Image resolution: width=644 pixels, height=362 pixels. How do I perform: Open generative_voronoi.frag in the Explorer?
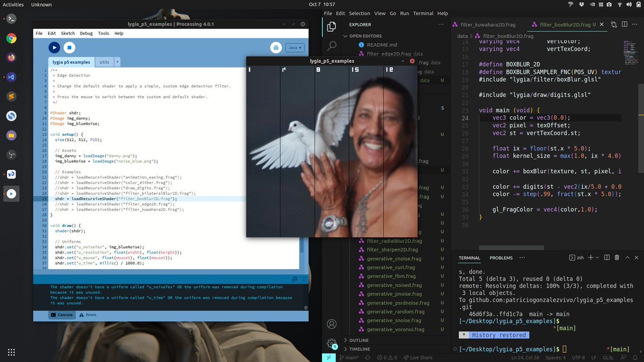395,329
